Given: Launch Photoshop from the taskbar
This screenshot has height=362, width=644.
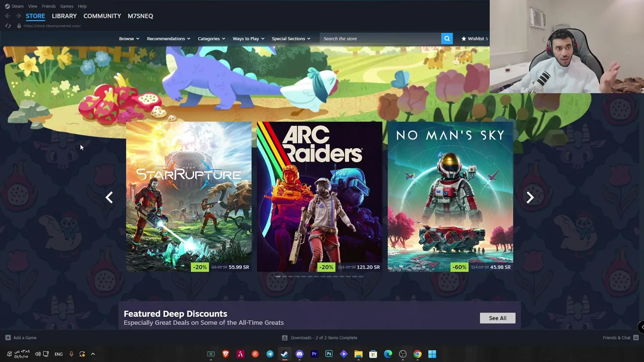Looking at the screenshot, I should coord(329,354).
